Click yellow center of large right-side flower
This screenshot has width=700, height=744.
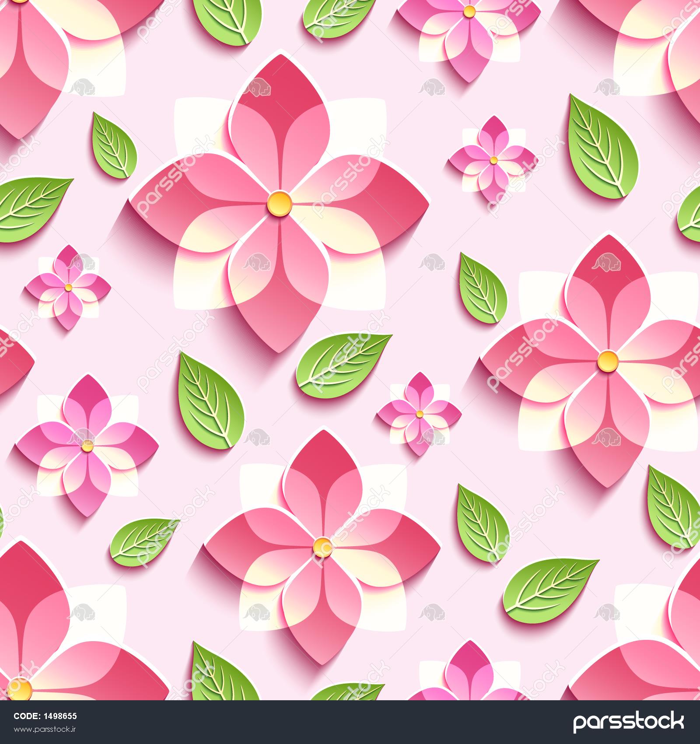(609, 361)
